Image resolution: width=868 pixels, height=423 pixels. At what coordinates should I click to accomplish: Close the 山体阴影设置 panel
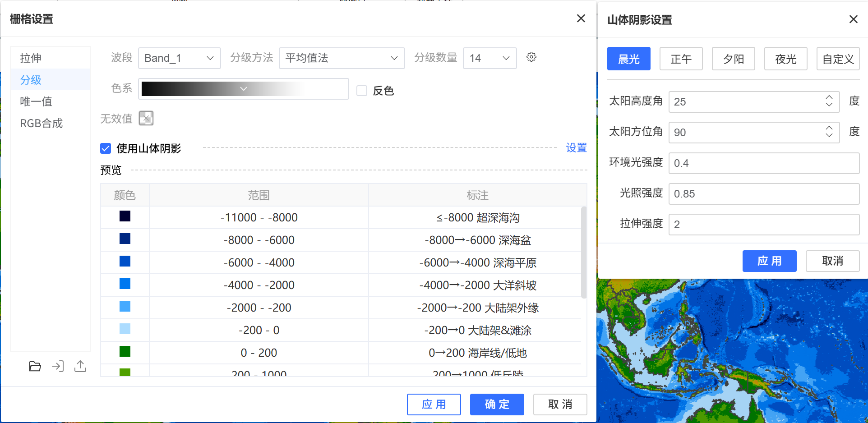point(853,19)
